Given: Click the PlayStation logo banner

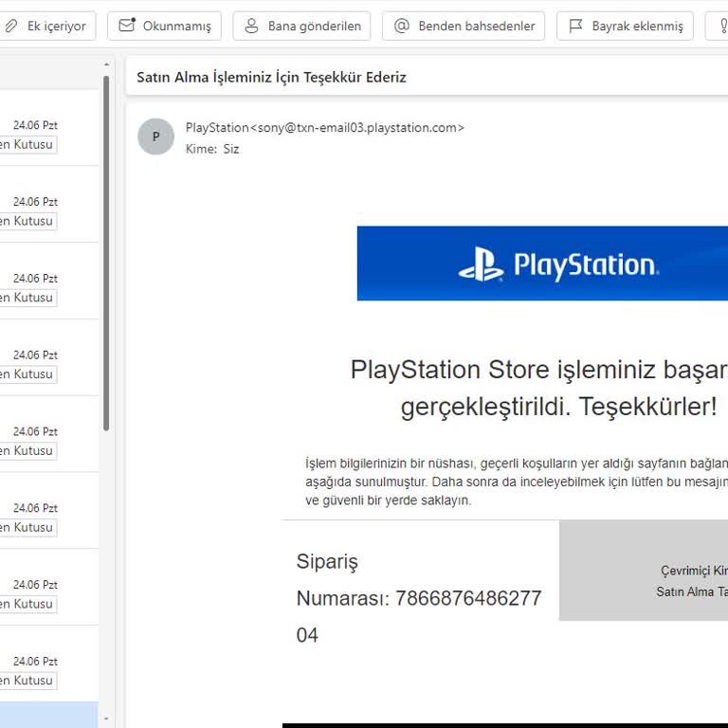Looking at the screenshot, I should pyautogui.click(x=542, y=264).
